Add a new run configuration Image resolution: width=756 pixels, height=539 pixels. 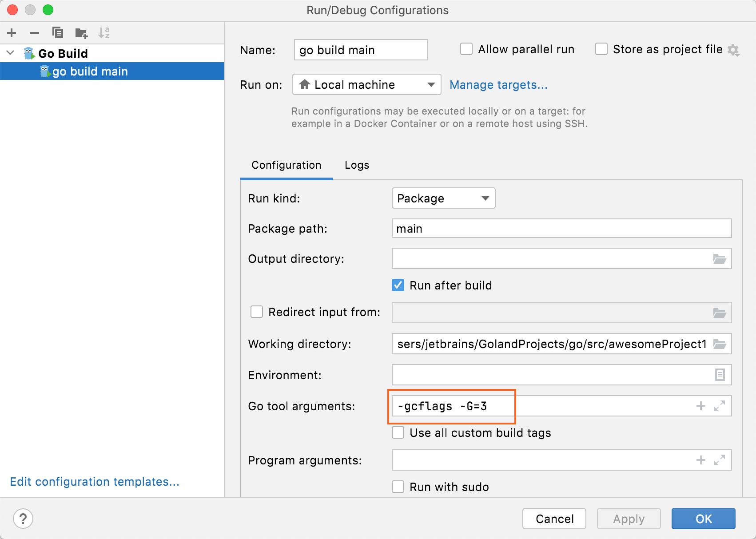12,32
